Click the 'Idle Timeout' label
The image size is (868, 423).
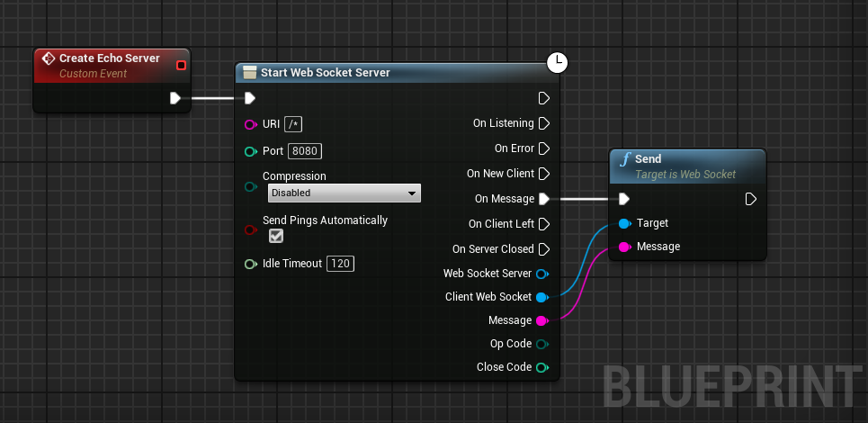(x=292, y=264)
